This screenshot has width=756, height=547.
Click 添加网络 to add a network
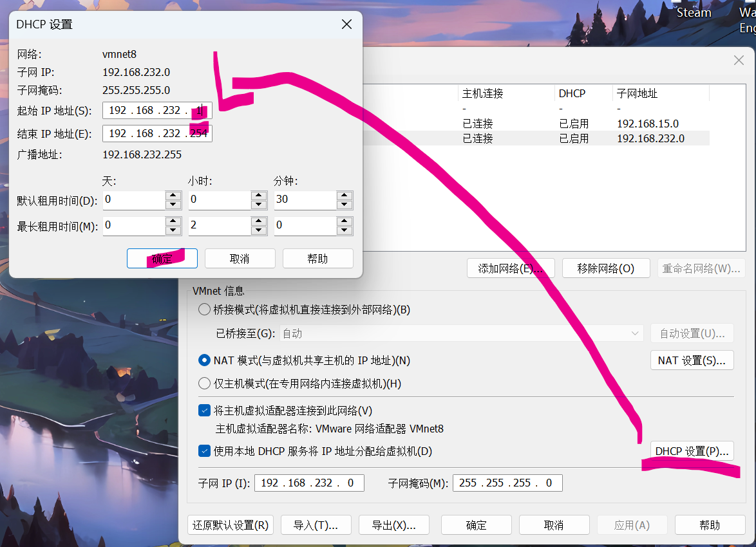click(511, 268)
